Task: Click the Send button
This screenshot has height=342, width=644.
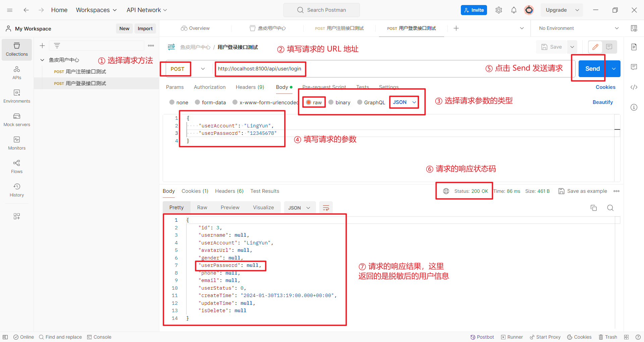Action: (592, 69)
